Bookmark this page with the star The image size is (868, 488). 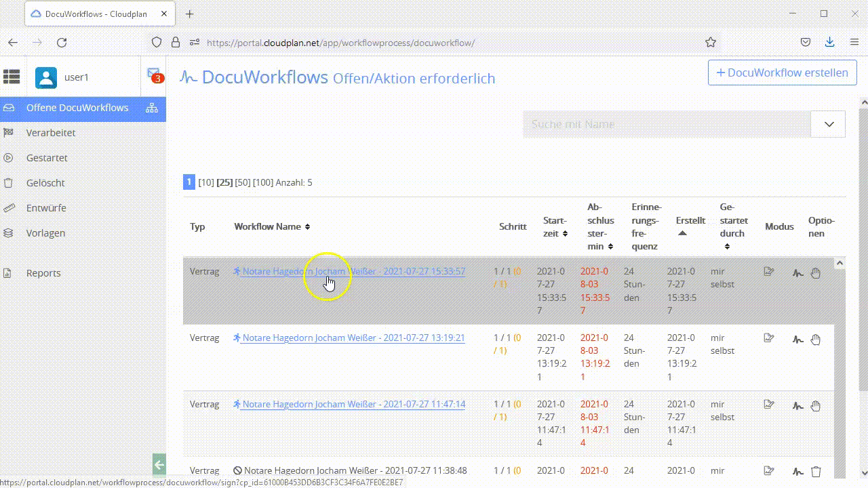(x=710, y=42)
